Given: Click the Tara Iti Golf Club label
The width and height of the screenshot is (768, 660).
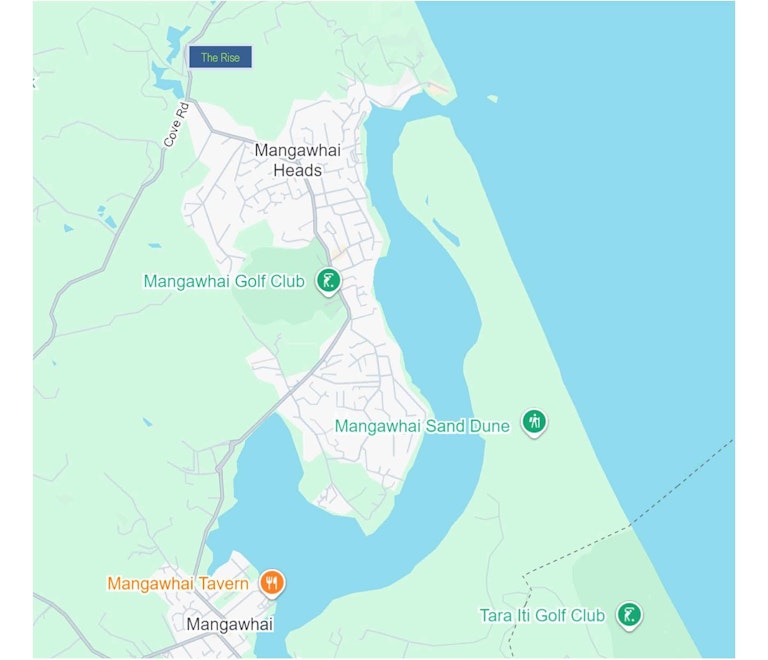Looking at the screenshot, I should click(x=542, y=615).
